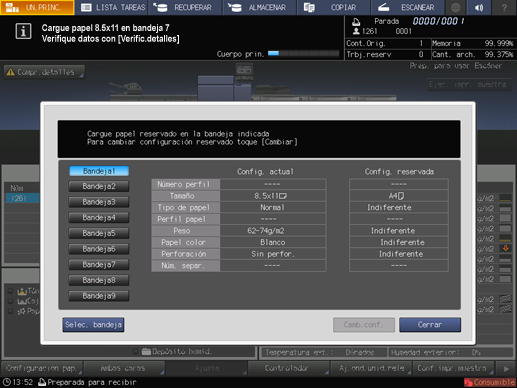Click orange down arrow tray indicator

(505, 249)
